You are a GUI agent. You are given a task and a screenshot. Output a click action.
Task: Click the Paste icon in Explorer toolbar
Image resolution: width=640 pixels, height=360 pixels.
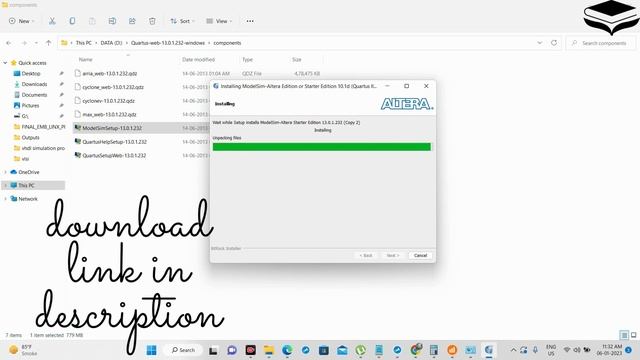click(92, 21)
